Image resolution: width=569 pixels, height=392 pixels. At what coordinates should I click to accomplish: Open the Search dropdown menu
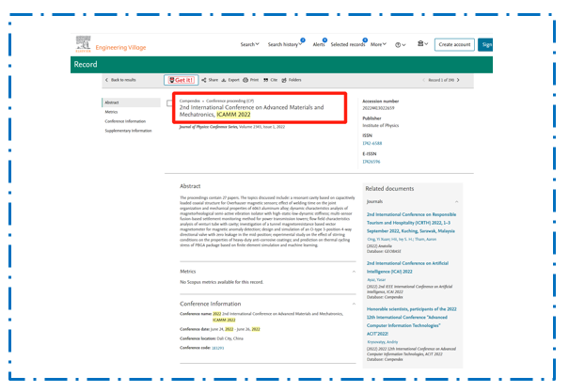click(x=249, y=44)
